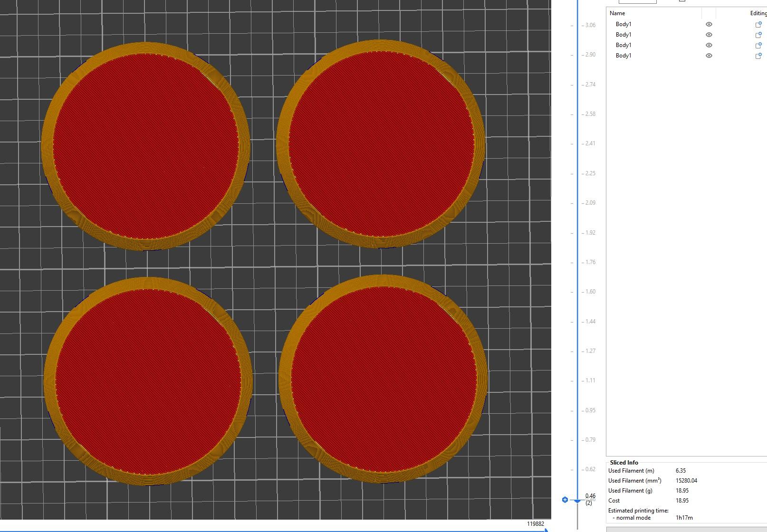Open editing icon for third Body1 row
The image size is (767, 532).
(758, 45)
